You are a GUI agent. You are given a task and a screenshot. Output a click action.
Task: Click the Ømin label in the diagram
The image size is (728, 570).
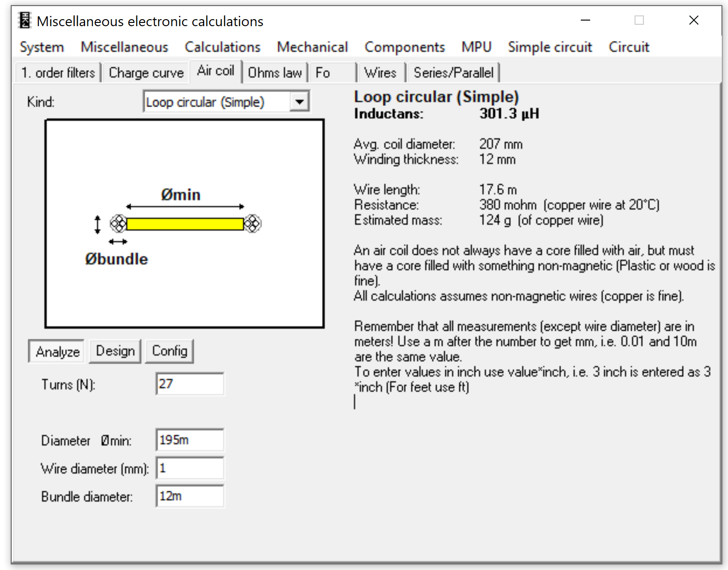click(181, 194)
